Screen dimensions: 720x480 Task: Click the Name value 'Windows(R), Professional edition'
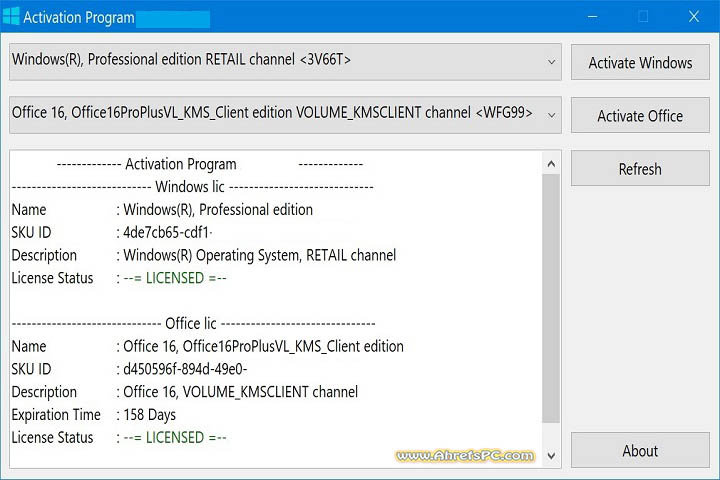(x=218, y=209)
